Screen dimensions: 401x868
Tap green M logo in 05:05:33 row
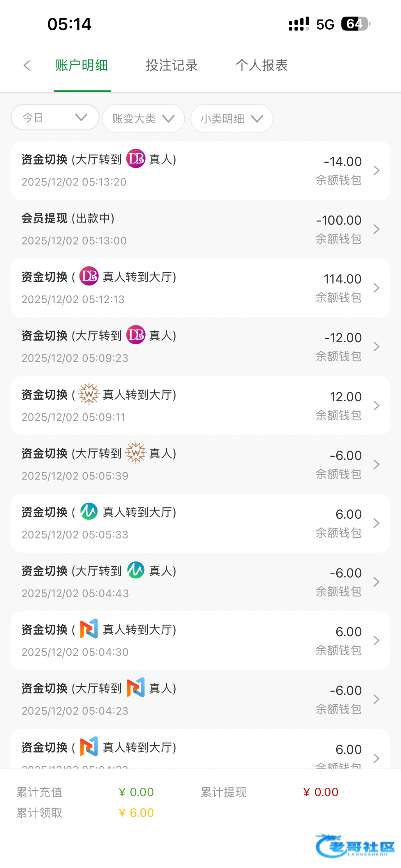point(89,511)
